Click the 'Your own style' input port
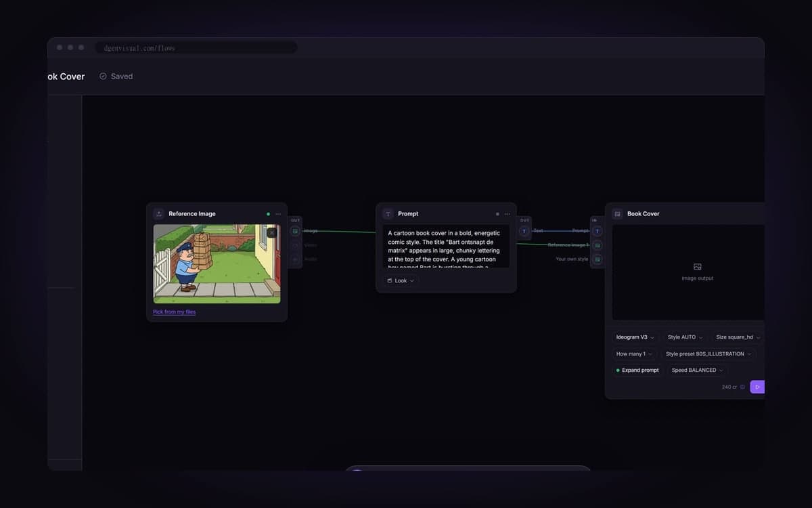Screen dimensions: 812x508 point(597,259)
